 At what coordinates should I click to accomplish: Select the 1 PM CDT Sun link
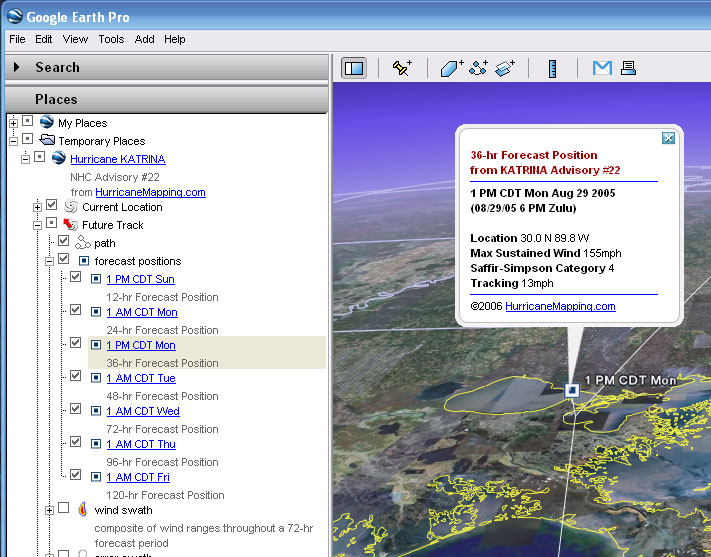141,279
